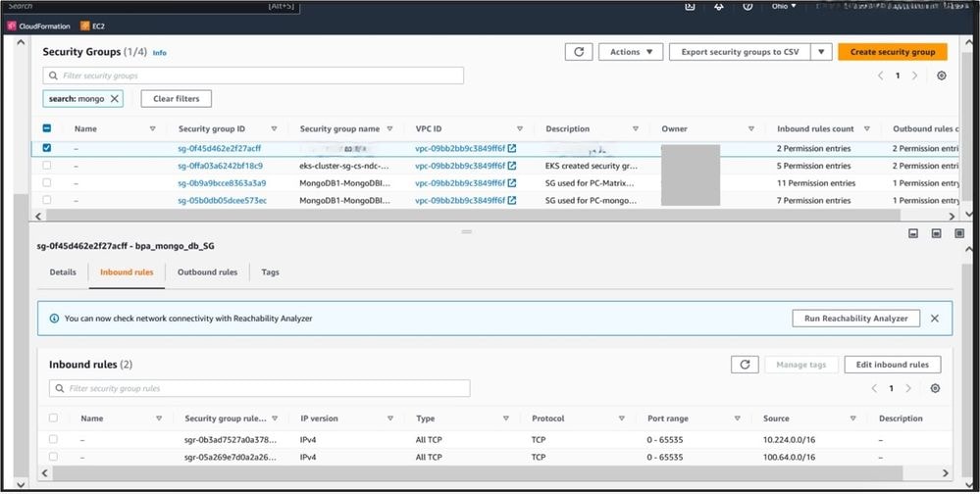Check the rule with source 100.64.0.0/16
Image resolution: width=980 pixels, height=494 pixels.
point(54,457)
